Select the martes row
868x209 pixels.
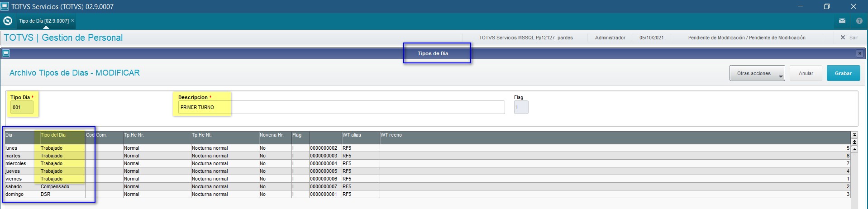[427, 156]
